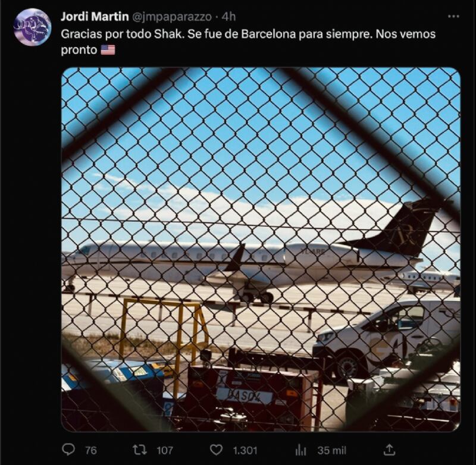This screenshot has width=476, height=465.
Task: Enlarge the airplane photo behind the fence
Action: click(x=261, y=249)
